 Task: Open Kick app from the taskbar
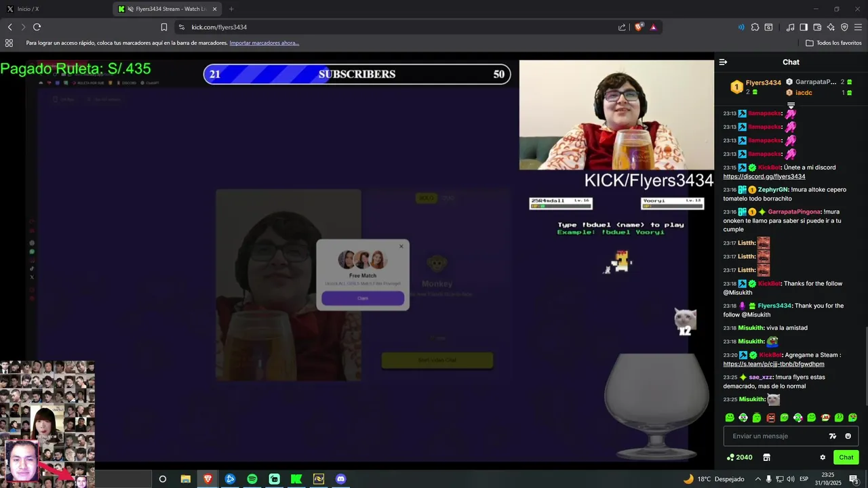click(x=296, y=479)
